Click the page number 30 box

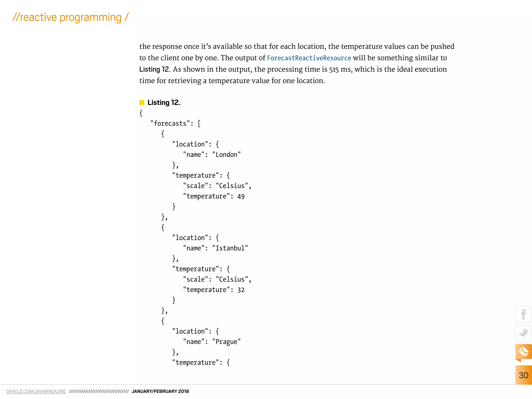click(523, 375)
